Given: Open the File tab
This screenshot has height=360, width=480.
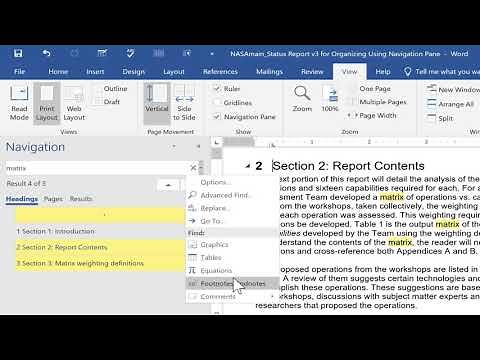Looking at the screenshot, I should coord(20,72).
